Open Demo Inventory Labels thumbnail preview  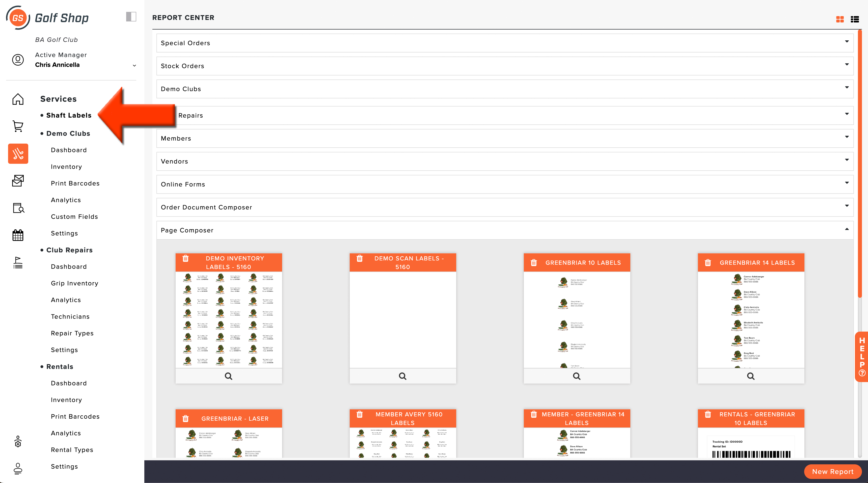coord(228,320)
